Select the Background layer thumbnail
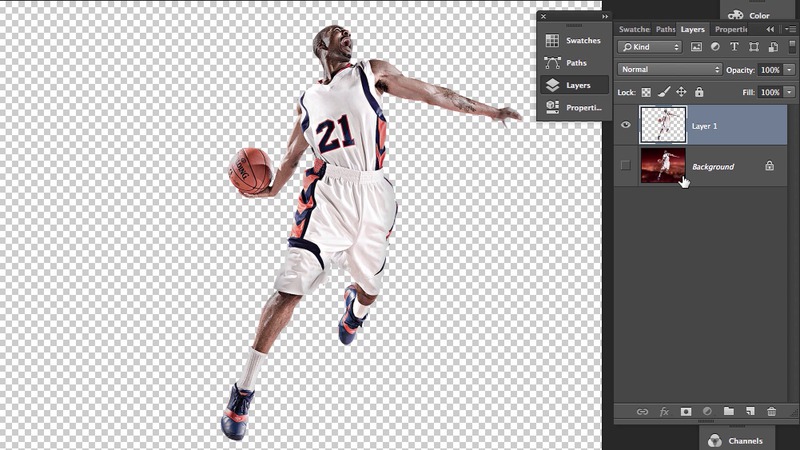Viewport: 800px width, 450px height. pyautogui.click(x=664, y=166)
